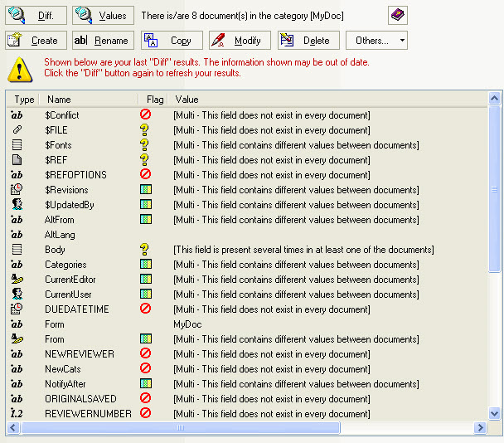Click the horizontal scrollbar right arrow
This screenshot has height=443, width=504.
click(x=479, y=428)
